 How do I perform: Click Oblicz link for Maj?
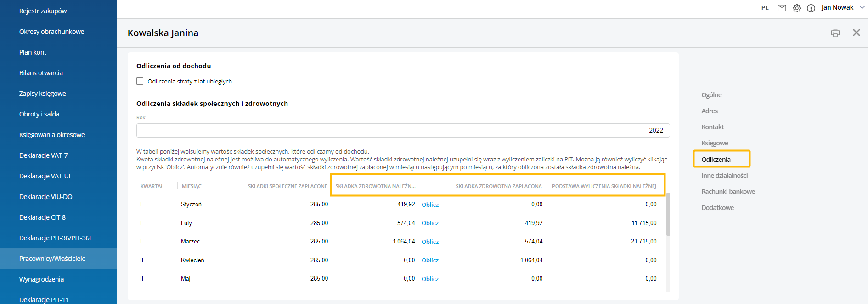[x=430, y=279]
